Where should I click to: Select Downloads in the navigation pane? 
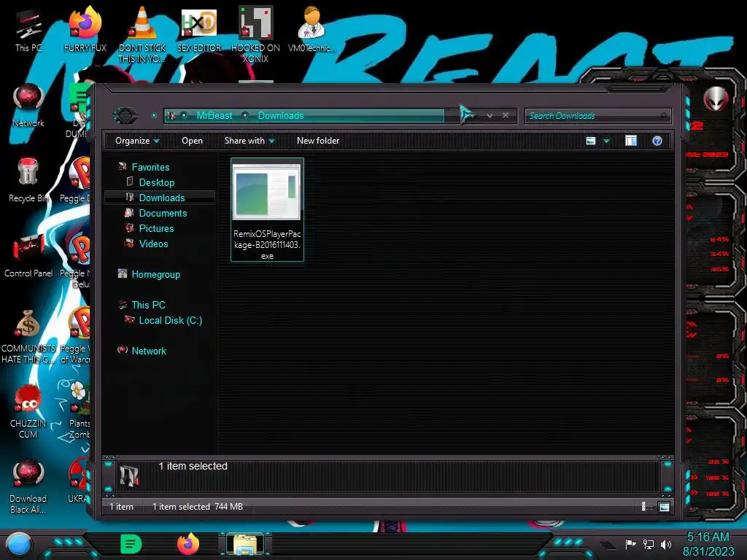click(161, 198)
